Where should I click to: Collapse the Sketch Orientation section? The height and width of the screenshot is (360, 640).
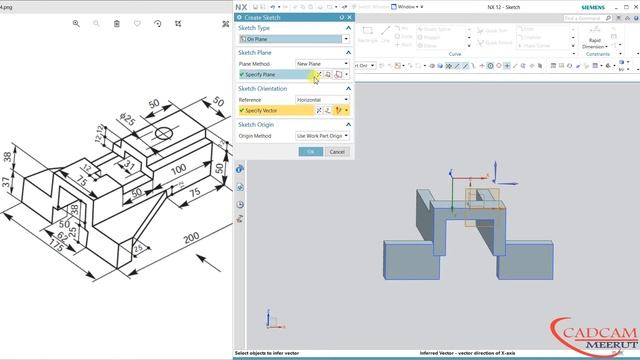348,89
